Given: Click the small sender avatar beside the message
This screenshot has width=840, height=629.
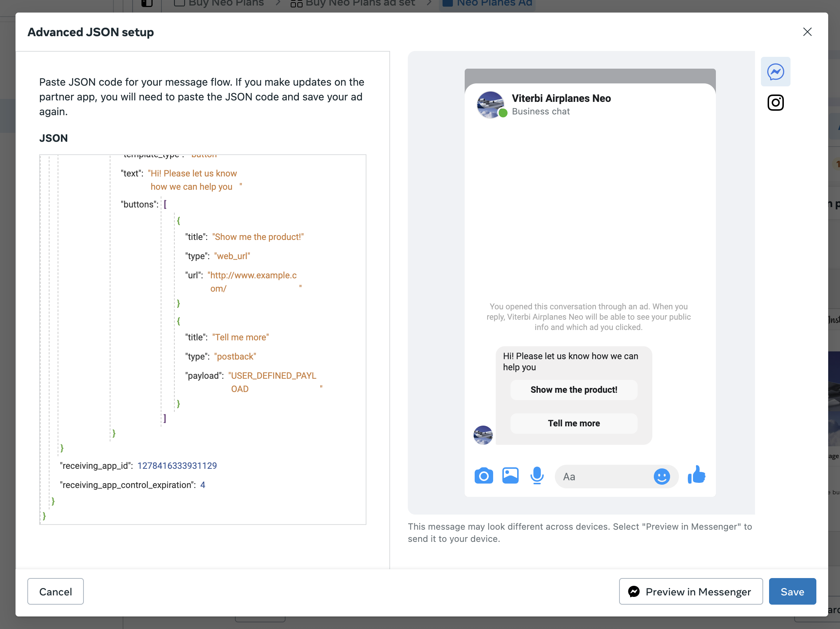Looking at the screenshot, I should point(483,435).
